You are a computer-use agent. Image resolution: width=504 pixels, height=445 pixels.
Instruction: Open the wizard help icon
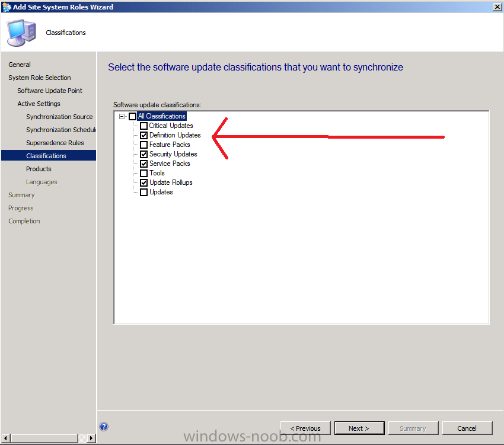point(104,427)
